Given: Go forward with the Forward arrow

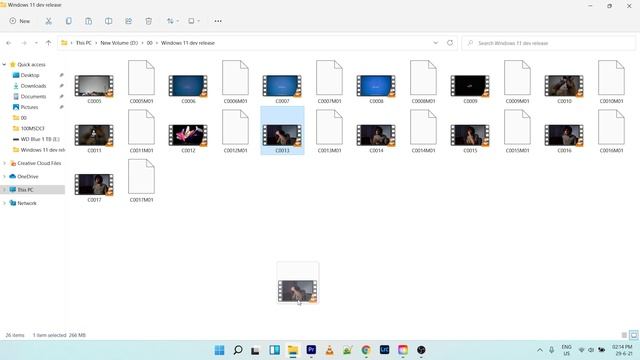Looking at the screenshot, I should (x=24, y=43).
